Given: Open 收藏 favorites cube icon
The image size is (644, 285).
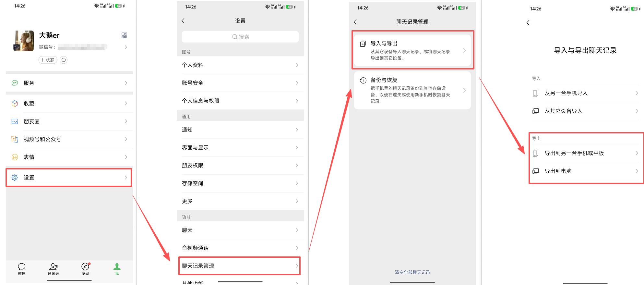Looking at the screenshot, I should point(15,103).
